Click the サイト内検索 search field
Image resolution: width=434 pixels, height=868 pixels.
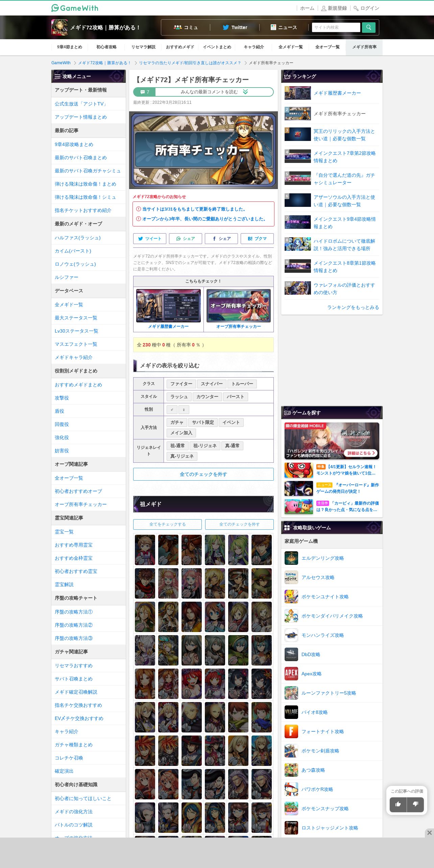[x=336, y=27]
